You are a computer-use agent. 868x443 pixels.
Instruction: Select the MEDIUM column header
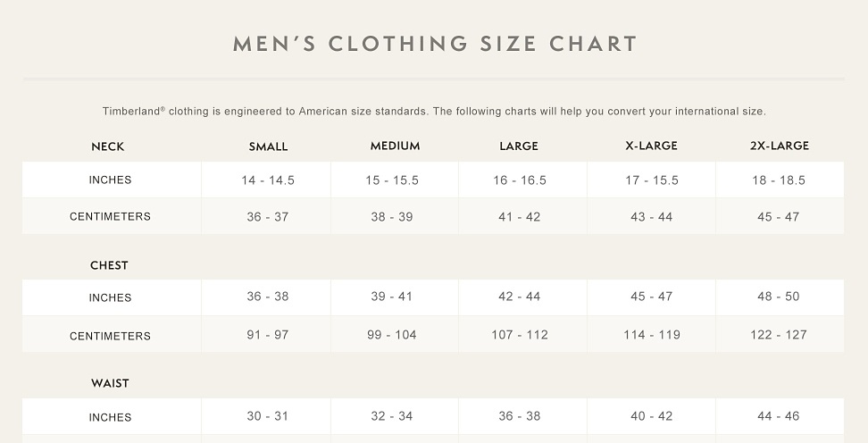click(x=395, y=146)
